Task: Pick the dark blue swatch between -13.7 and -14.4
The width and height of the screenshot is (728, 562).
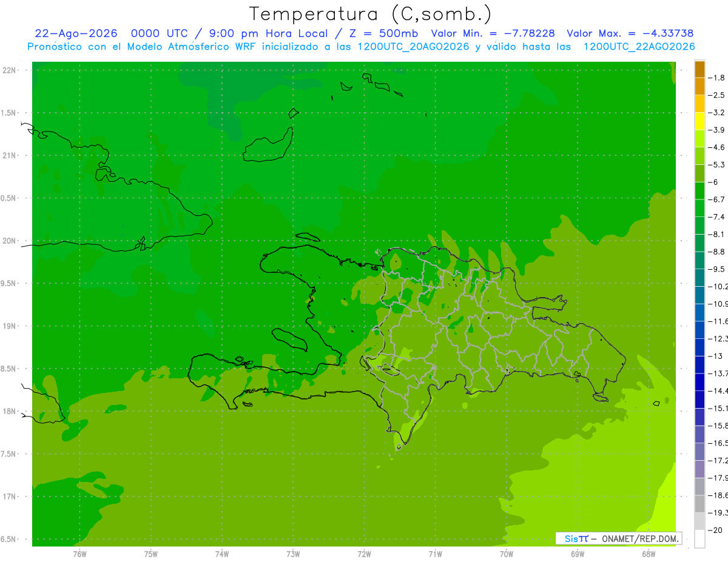Action: [x=699, y=383]
